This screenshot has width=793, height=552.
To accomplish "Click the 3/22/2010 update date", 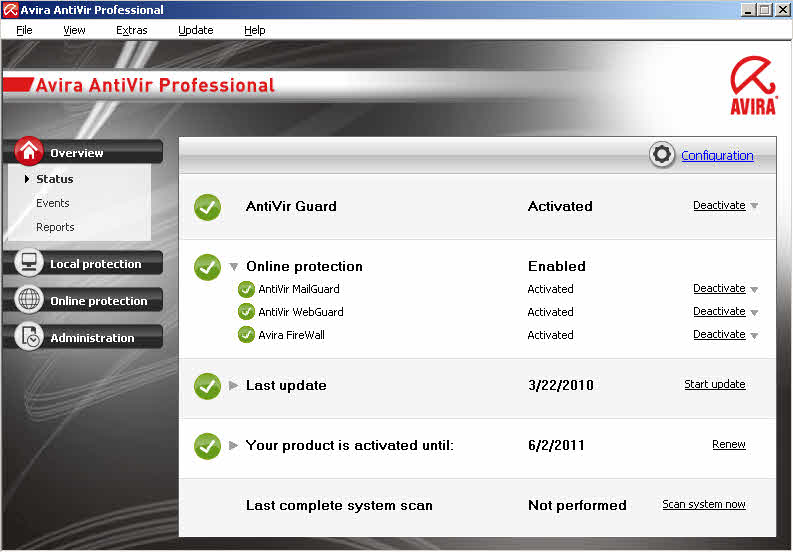I will click(x=560, y=386).
